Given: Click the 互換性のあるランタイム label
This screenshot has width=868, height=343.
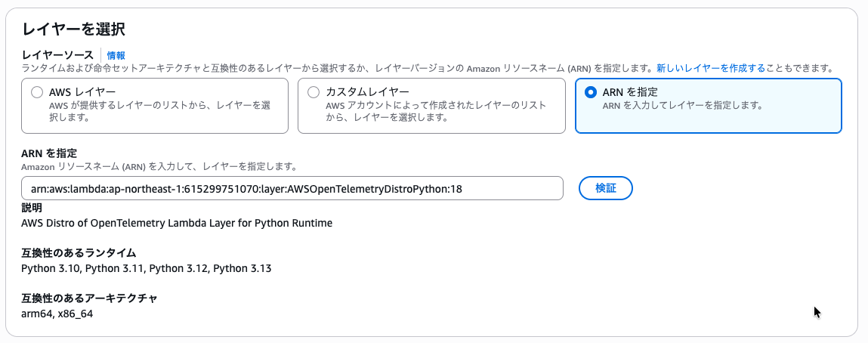Looking at the screenshot, I should [x=79, y=253].
